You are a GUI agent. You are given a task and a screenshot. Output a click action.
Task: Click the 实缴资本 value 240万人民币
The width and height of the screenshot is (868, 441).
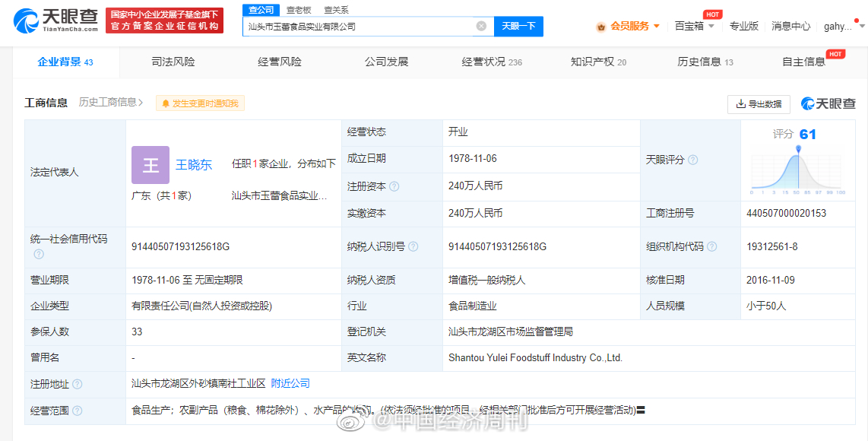476,214
